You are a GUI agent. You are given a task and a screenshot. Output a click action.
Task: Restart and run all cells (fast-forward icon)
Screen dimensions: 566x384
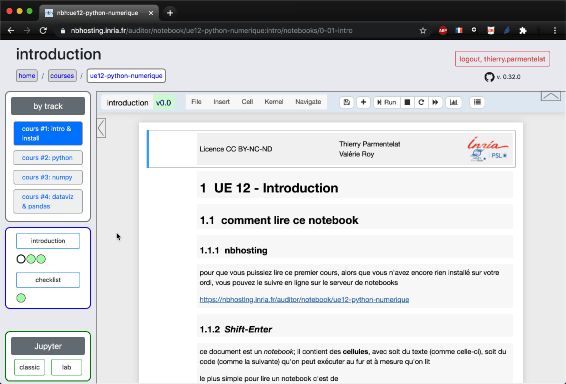pos(435,102)
